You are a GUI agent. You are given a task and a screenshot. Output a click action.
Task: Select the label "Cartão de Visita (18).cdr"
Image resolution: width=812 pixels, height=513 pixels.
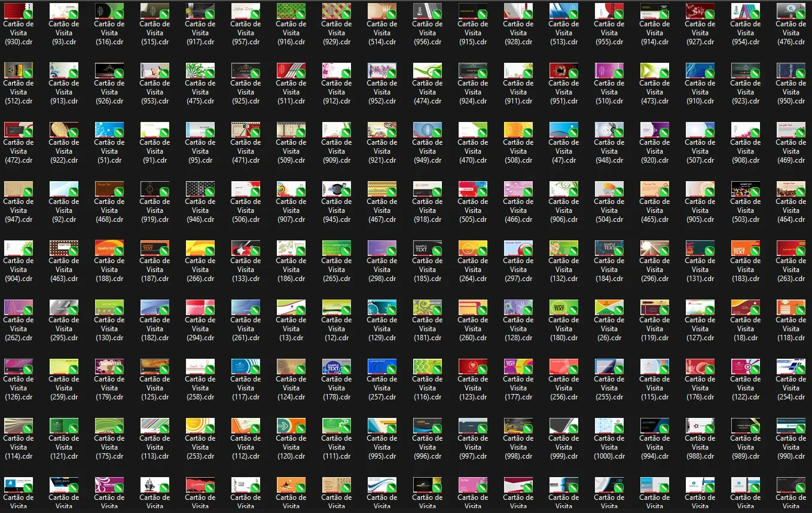pyautogui.click(x=746, y=329)
